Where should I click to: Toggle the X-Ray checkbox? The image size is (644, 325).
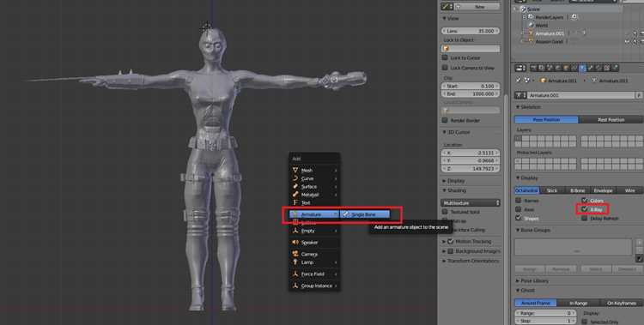point(584,209)
